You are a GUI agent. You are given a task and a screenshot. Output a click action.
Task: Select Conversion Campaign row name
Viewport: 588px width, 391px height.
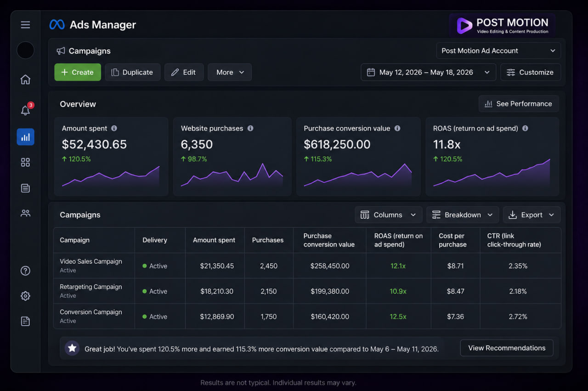pos(91,312)
